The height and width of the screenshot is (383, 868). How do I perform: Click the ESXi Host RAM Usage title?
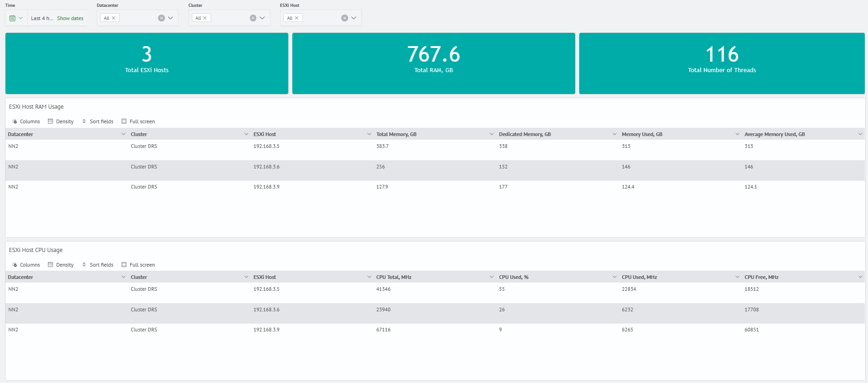pyautogui.click(x=36, y=107)
